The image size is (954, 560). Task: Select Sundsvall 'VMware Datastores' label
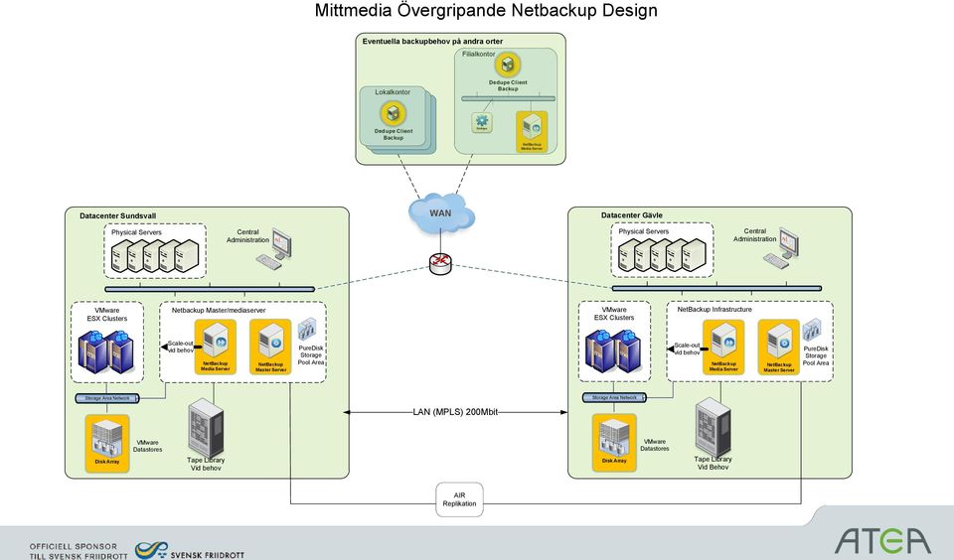[147, 446]
